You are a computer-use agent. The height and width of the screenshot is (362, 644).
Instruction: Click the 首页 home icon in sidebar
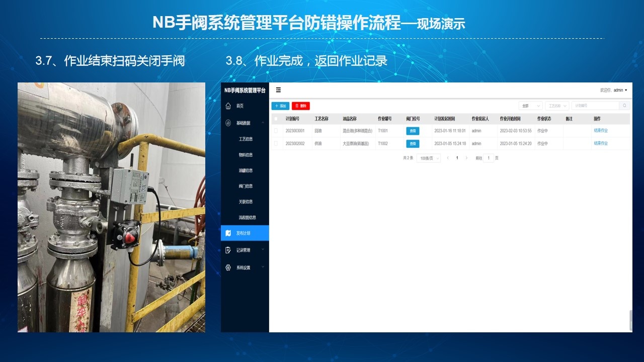pos(228,106)
